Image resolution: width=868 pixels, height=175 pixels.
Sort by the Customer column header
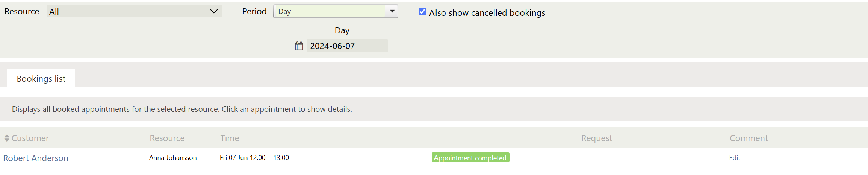30,138
